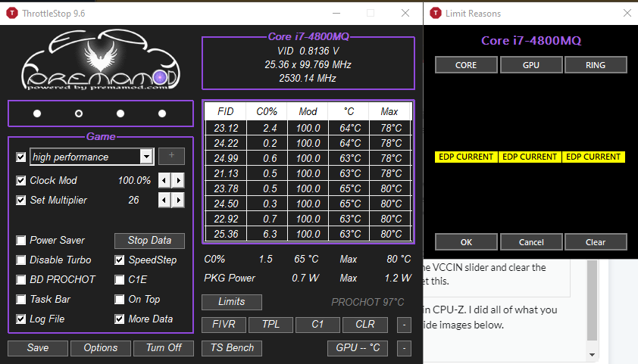Open the high performance power plan dropdown
Viewport: 638px width, 364px height.
146,157
